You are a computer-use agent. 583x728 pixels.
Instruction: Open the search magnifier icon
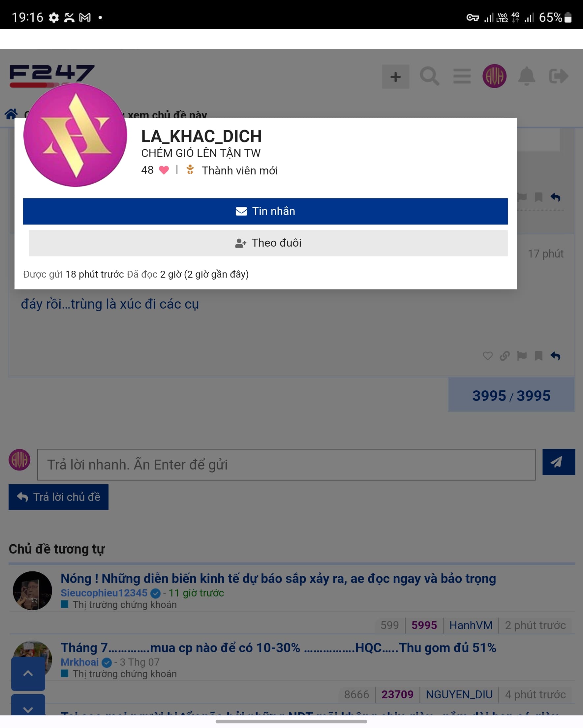(x=429, y=76)
